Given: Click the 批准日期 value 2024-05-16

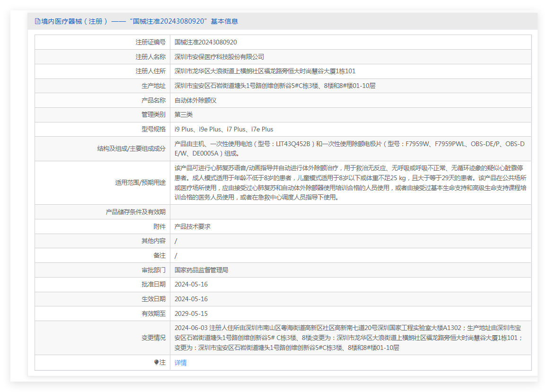Looking at the screenshot, I should pos(191,285).
